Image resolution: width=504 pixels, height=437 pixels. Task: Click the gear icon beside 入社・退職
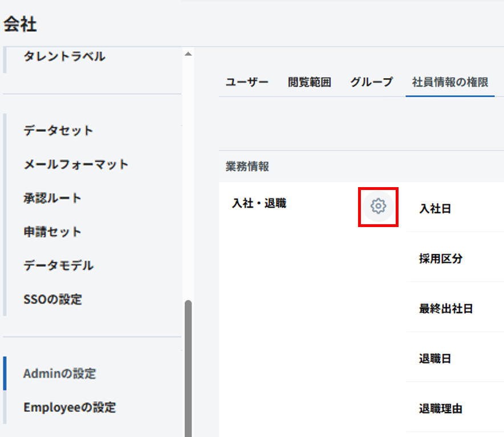[378, 206]
